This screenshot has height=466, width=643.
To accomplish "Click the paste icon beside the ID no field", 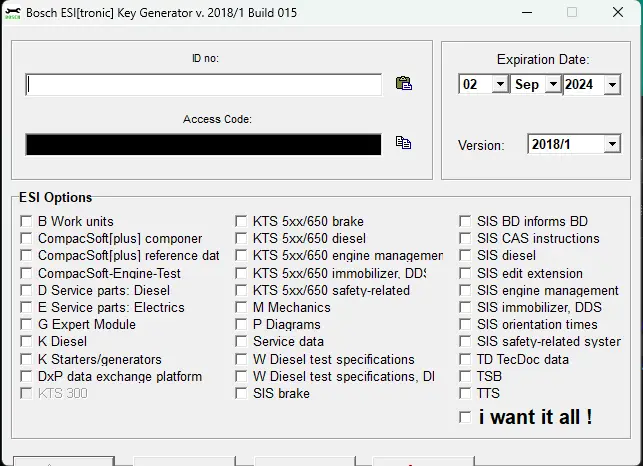I will pos(404,84).
